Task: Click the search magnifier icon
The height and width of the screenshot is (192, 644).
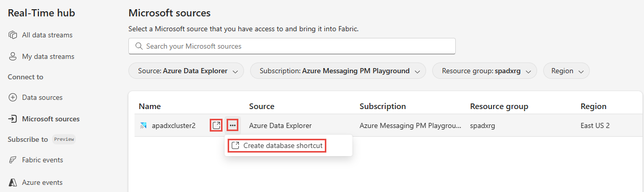Action: click(139, 46)
